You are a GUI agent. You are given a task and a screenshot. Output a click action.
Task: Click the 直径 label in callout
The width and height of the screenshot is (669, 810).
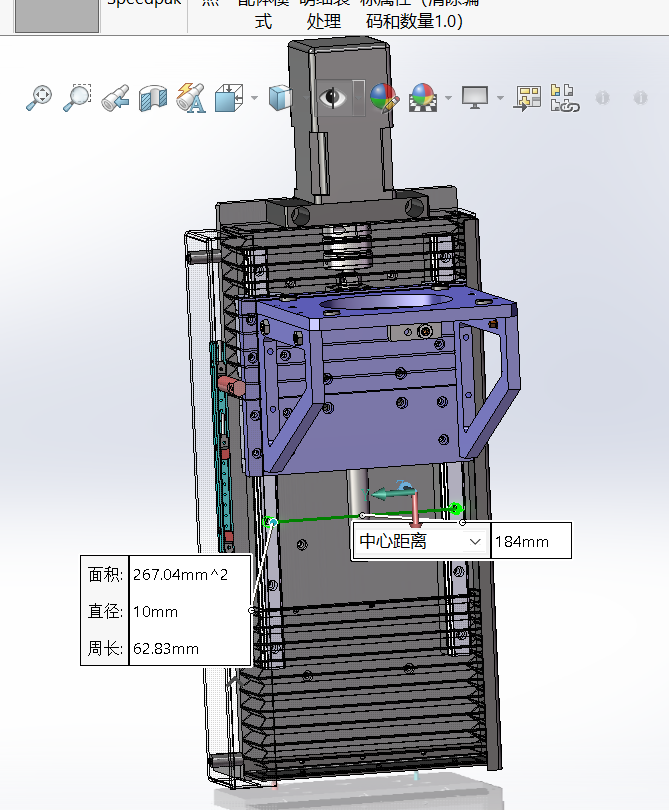(x=105, y=612)
